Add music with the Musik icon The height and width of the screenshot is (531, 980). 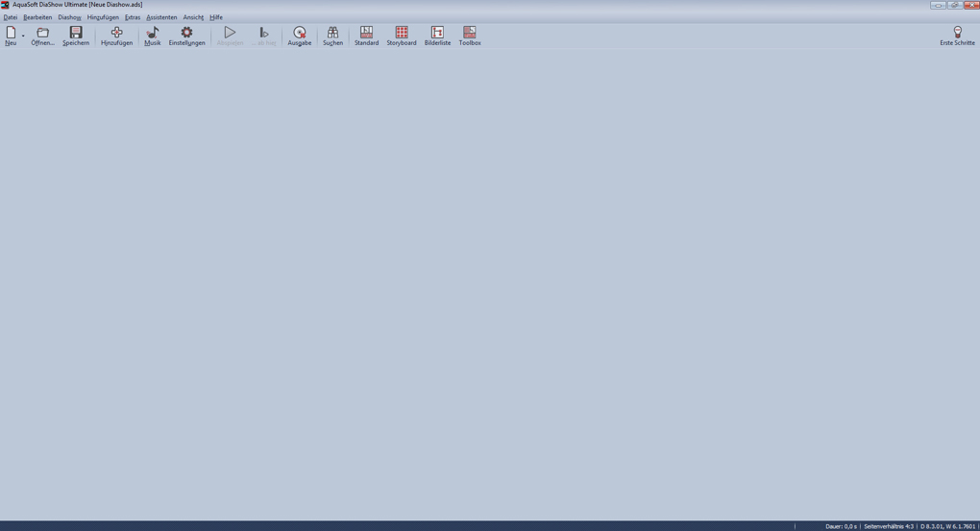coord(153,34)
